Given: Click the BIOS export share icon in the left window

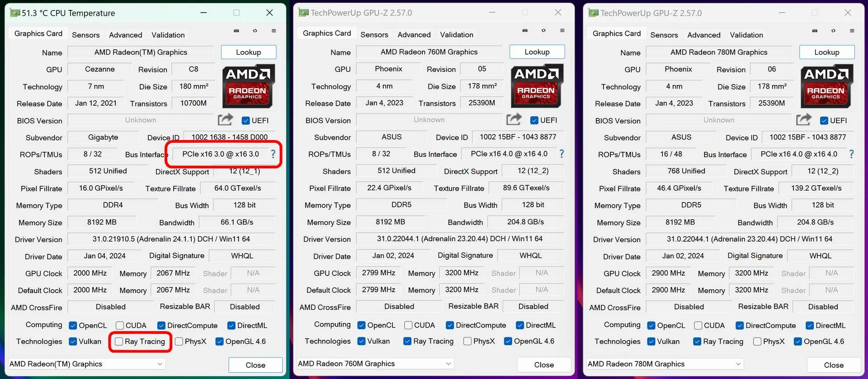Looking at the screenshot, I should tap(226, 120).
